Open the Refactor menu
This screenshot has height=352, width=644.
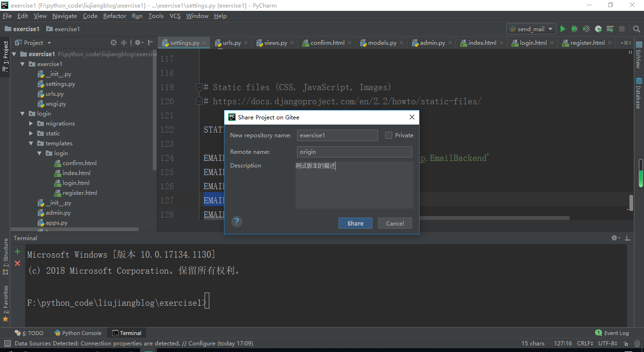point(115,16)
